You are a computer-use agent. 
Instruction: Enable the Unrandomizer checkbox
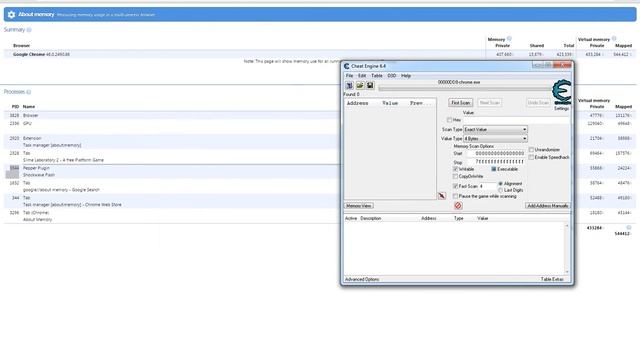click(531, 150)
